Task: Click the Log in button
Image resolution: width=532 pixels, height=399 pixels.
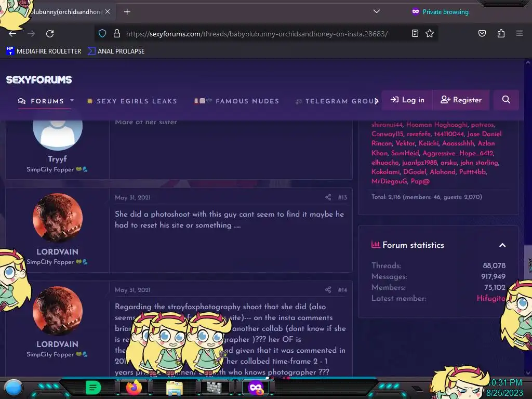Action: point(407,100)
